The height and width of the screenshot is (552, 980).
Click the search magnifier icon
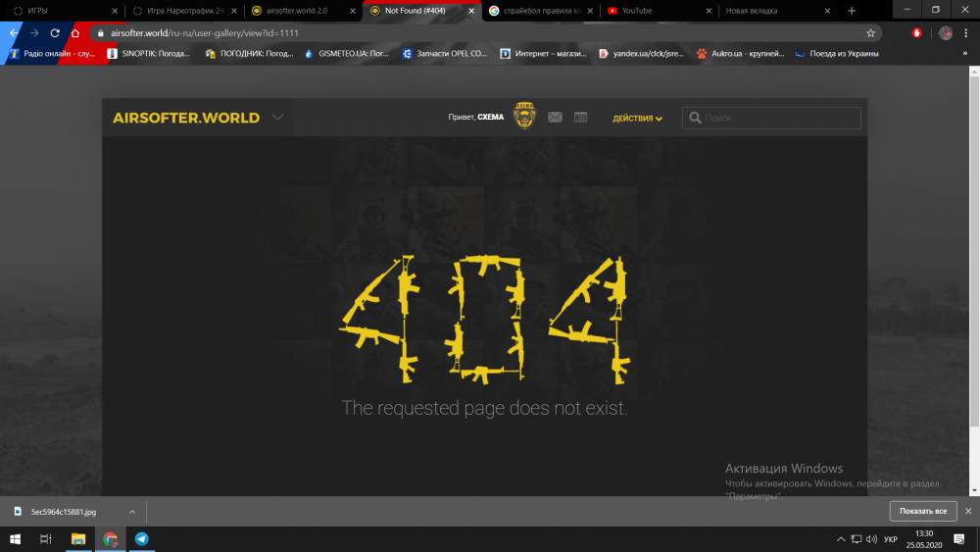(695, 118)
